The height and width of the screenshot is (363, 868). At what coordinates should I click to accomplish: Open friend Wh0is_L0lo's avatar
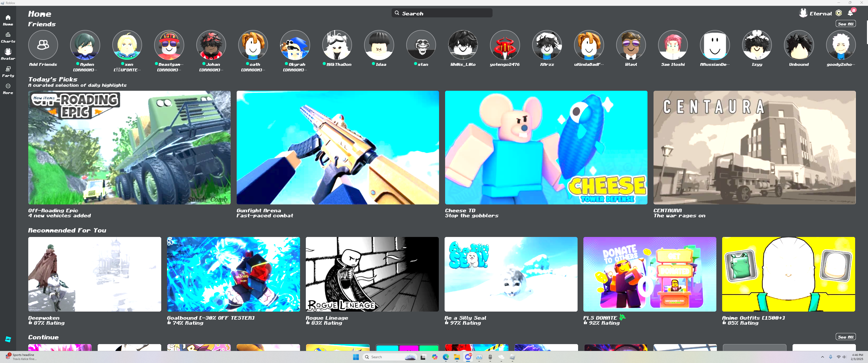point(463,45)
